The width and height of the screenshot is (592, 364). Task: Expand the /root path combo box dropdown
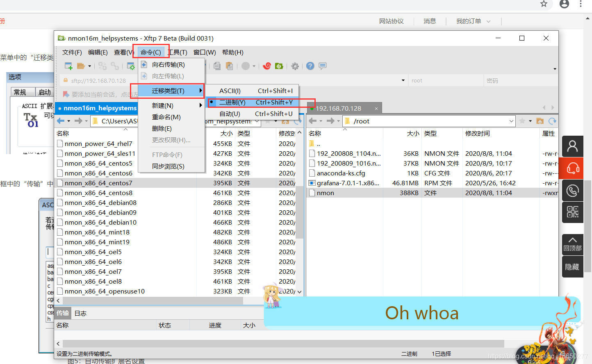point(511,121)
